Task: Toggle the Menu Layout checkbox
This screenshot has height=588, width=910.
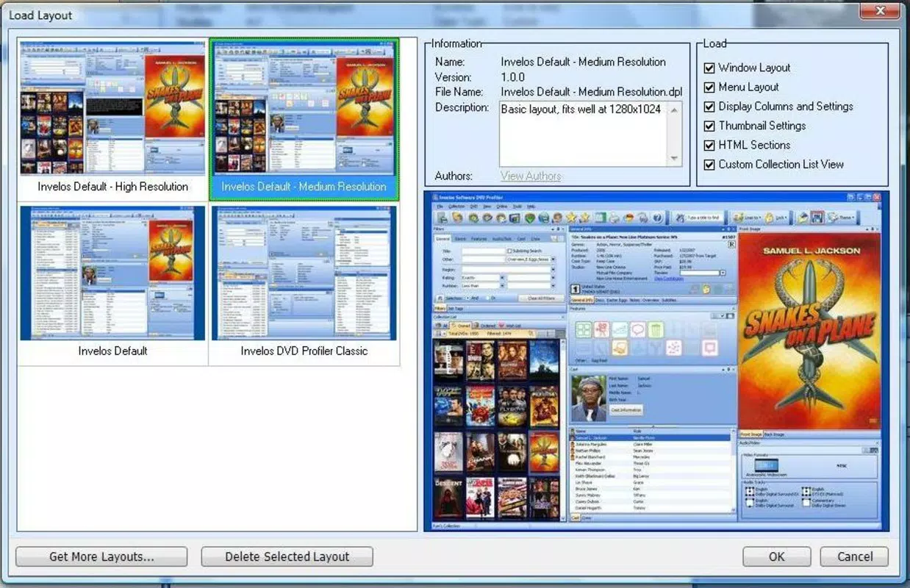Action: tap(709, 87)
